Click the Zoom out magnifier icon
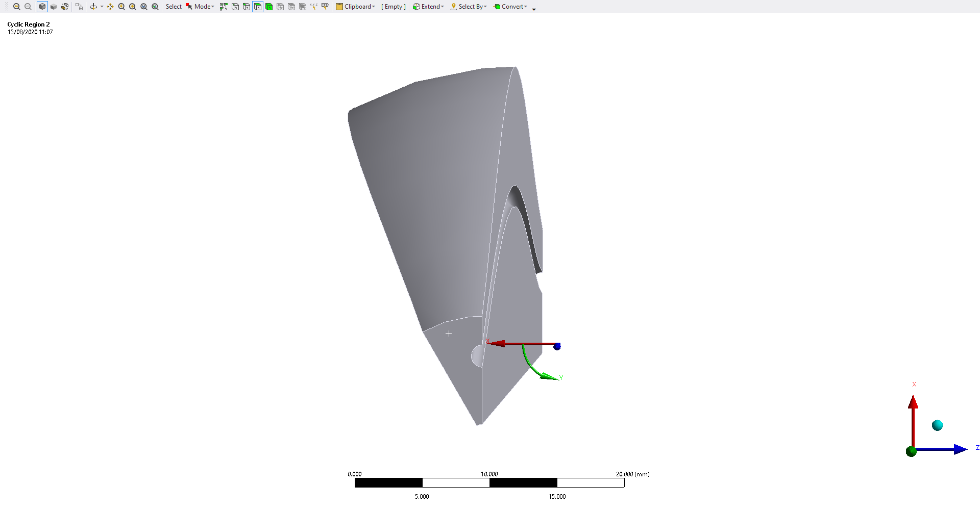The image size is (980, 511). [121, 7]
